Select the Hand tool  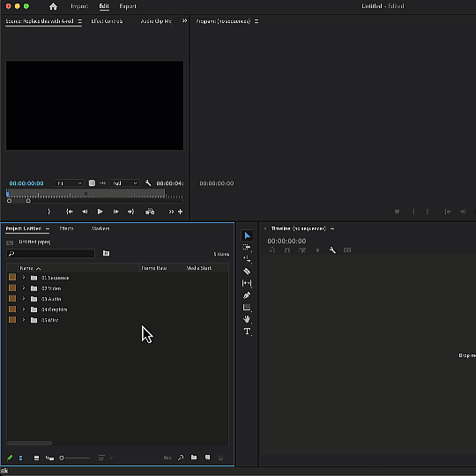247,319
